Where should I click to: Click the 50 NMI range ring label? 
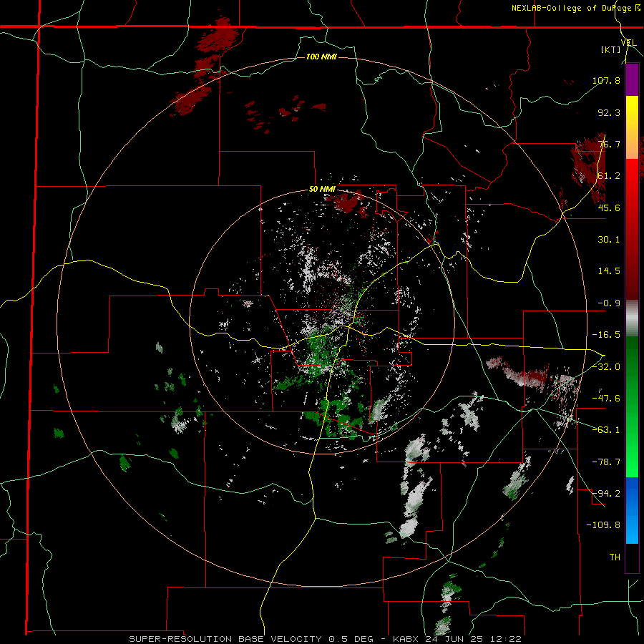pyautogui.click(x=322, y=190)
